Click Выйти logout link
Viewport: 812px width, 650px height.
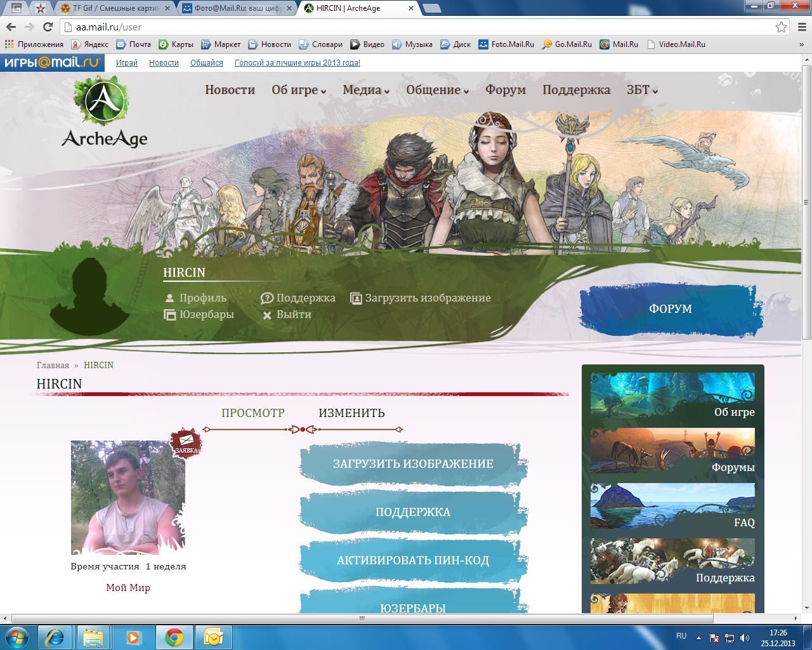(286, 315)
